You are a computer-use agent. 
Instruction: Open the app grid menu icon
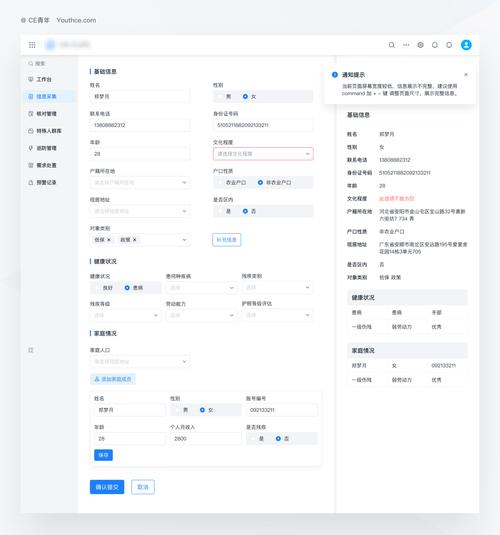tap(32, 45)
